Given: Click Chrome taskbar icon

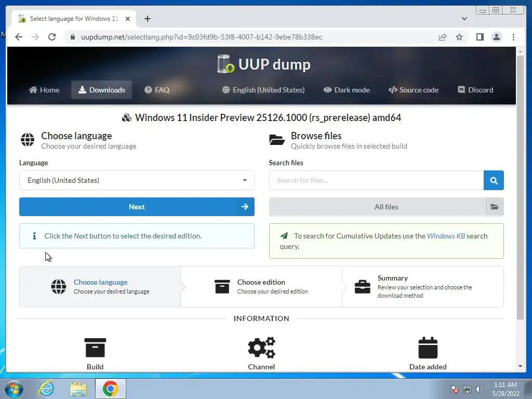Looking at the screenshot, I should [x=111, y=389].
